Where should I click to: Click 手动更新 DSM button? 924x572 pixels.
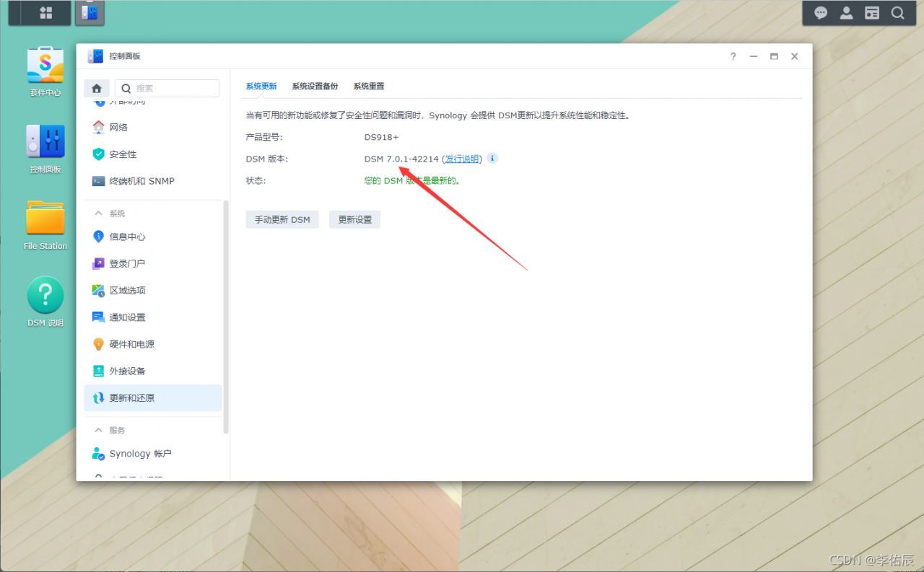click(282, 219)
